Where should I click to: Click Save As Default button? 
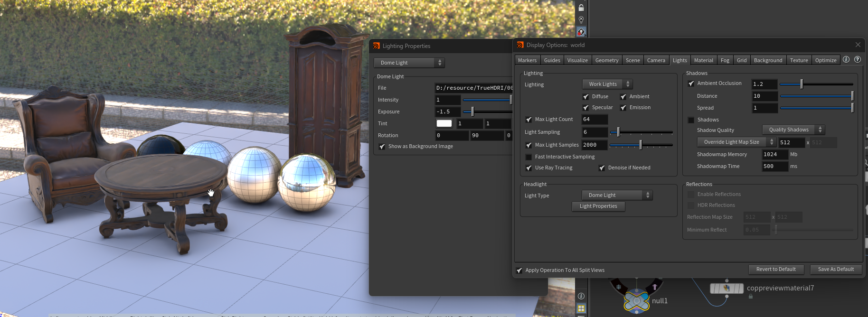tap(836, 270)
